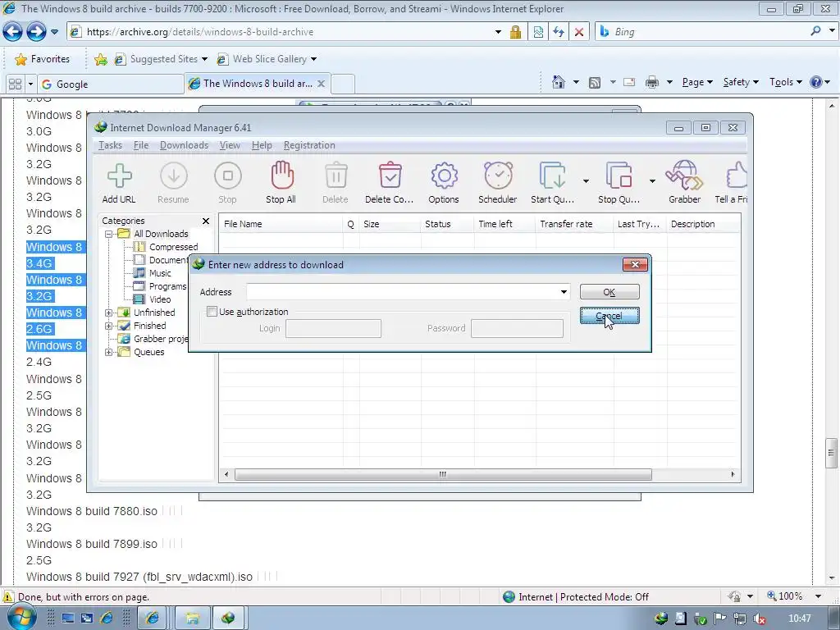Screen dimensions: 840x630
Task: Expand the Queues tree node
Action: point(109,352)
